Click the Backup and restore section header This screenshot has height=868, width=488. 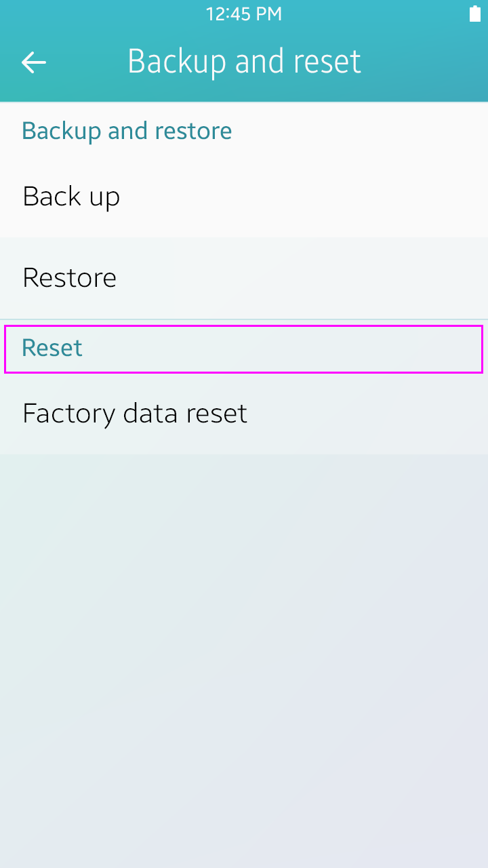[127, 131]
